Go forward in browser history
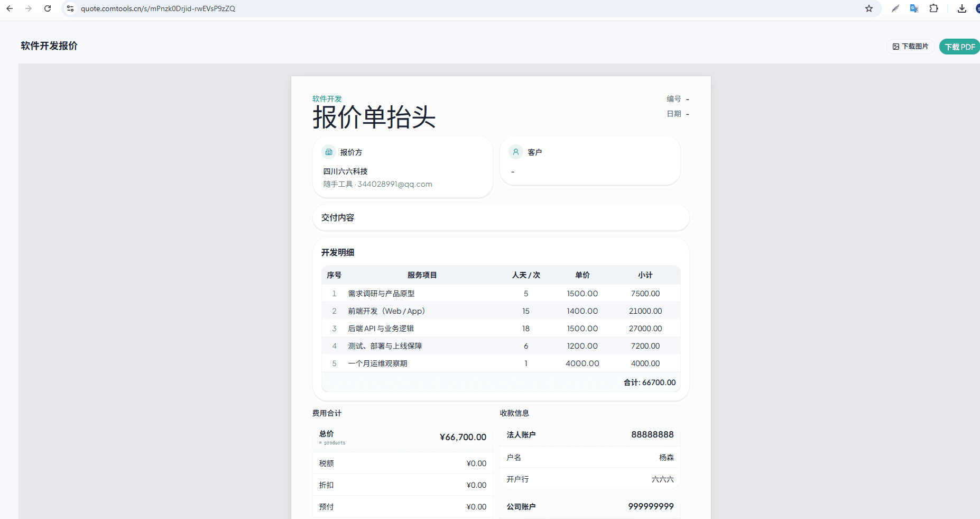Image resolution: width=980 pixels, height=519 pixels. pyautogui.click(x=29, y=8)
